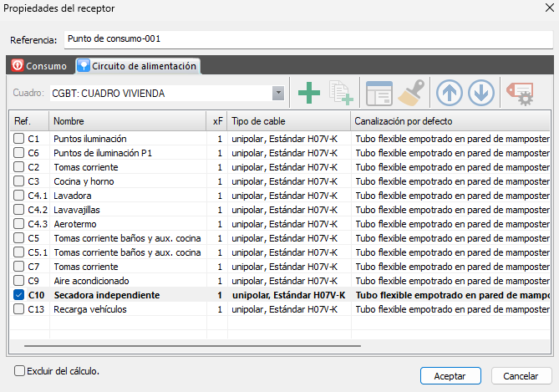559x392 pixels.
Task: Expand the Cuadro dropdown list
Action: pos(278,94)
